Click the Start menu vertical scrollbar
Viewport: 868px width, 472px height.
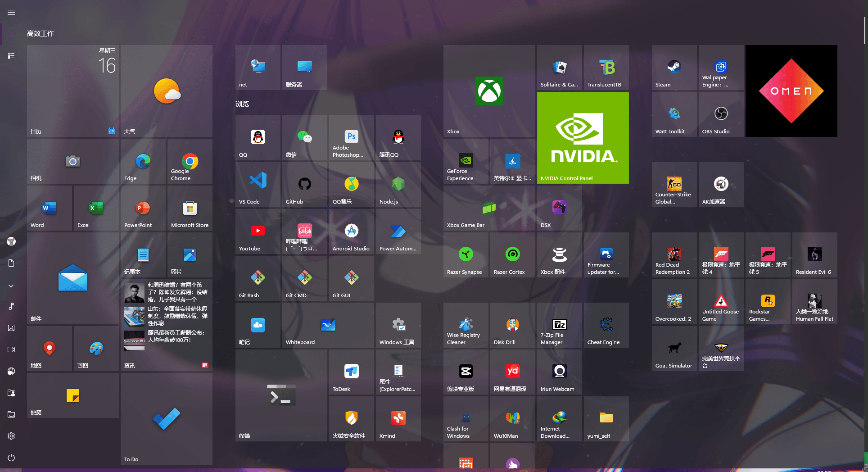865,32
